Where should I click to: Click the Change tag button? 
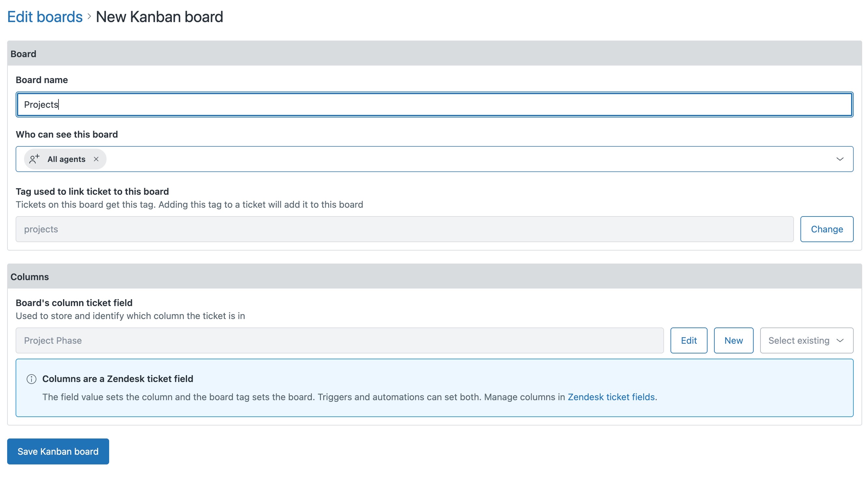(826, 229)
